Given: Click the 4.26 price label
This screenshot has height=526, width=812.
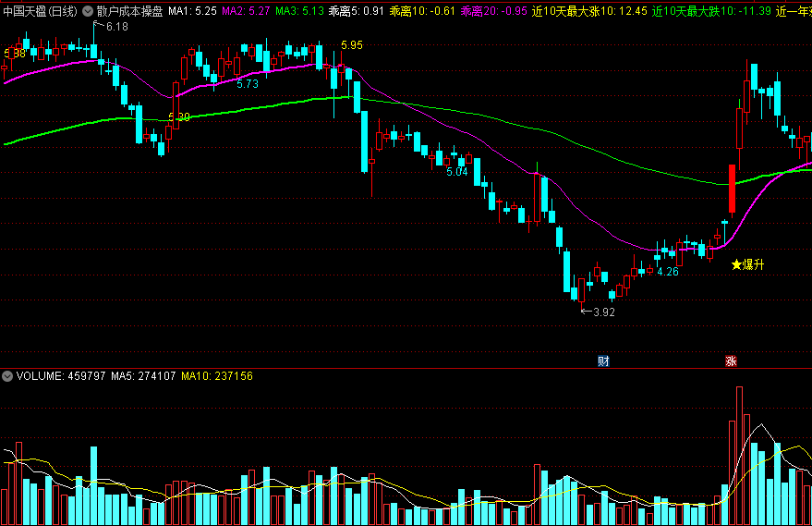Looking at the screenshot, I should tap(668, 272).
